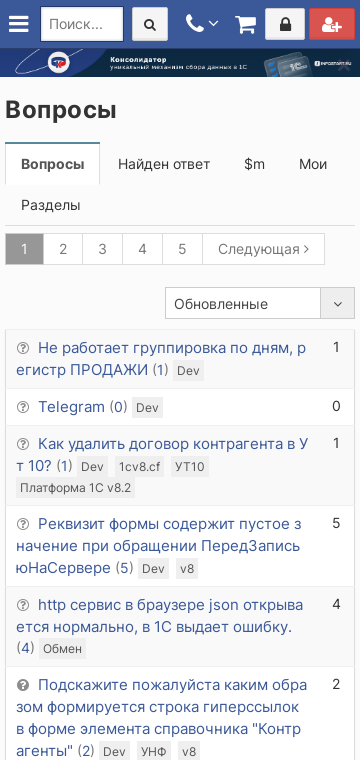Open the shopping cart

click(x=246, y=24)
